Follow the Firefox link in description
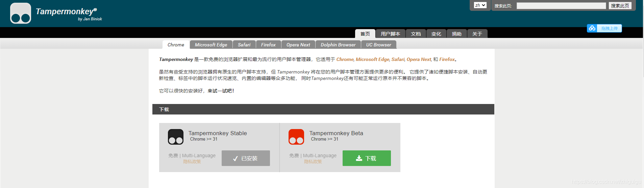644x188 pixels. point(447,59)
